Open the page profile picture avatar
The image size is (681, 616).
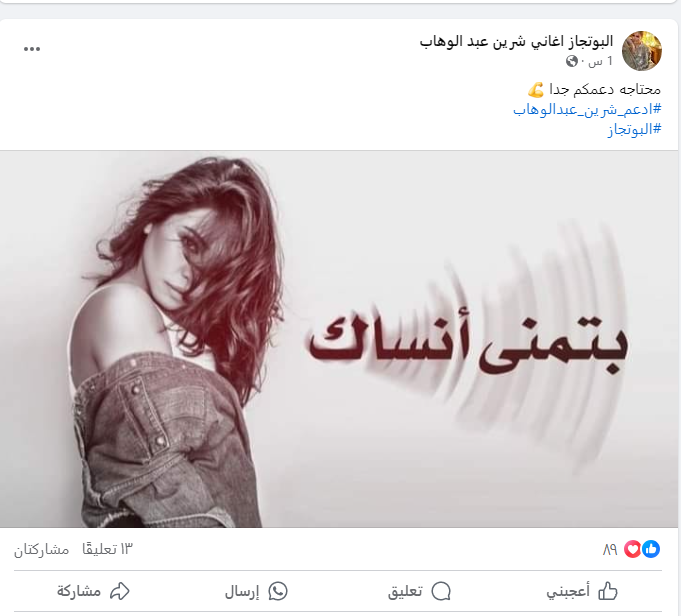point(641,50)
